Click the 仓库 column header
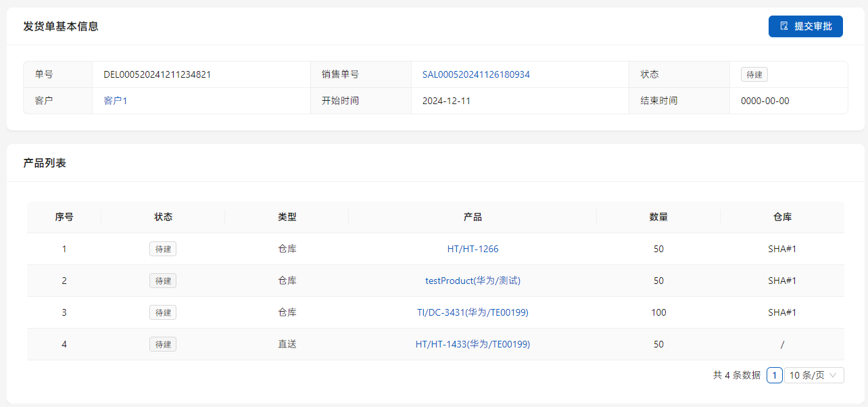 coord(782,217)
